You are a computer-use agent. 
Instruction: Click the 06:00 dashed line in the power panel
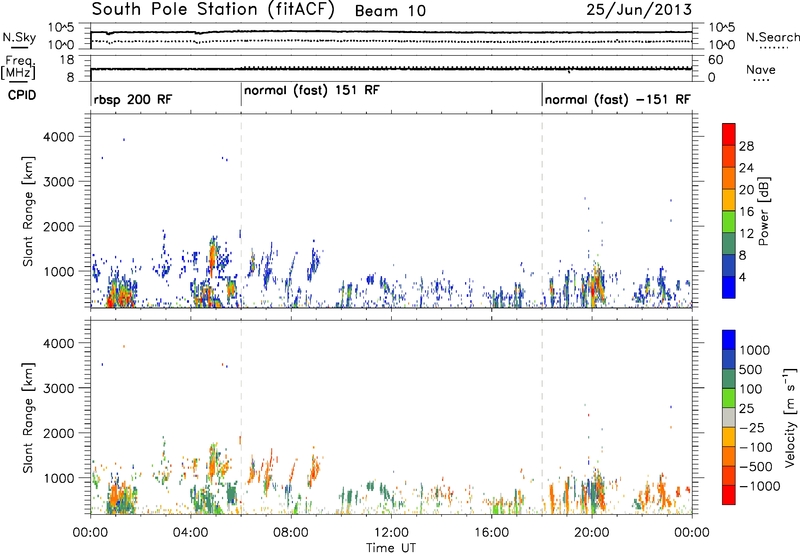click(x=241, y=211)
